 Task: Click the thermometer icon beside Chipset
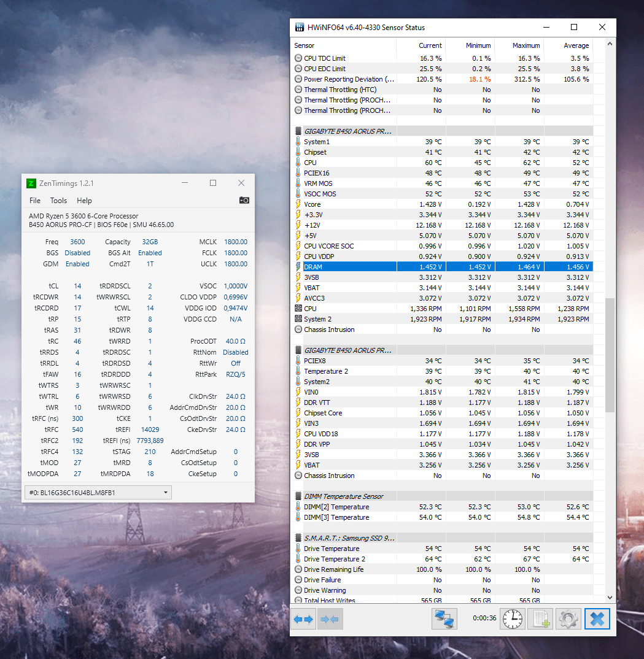coord(298,152)
